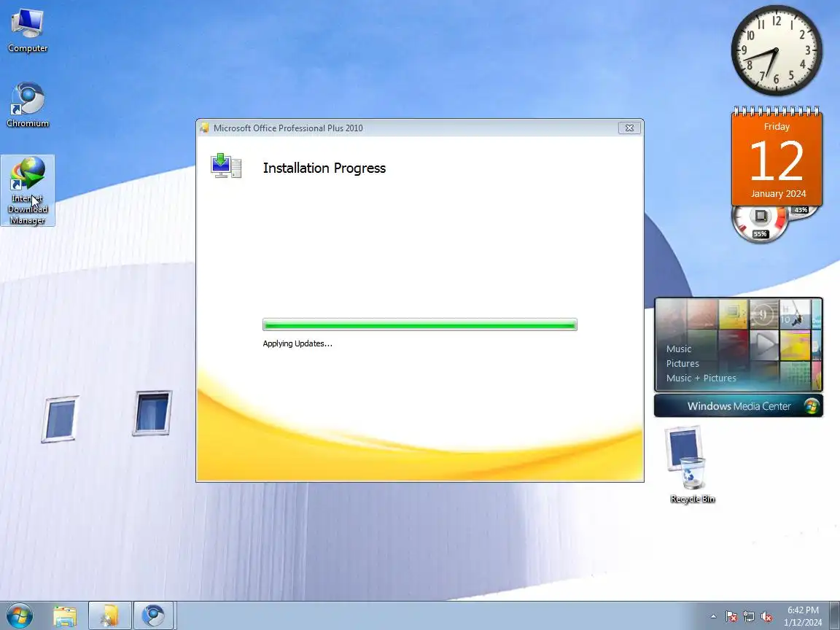Click the Office installer computer icon
The height and width of the screenshot is (630, 840).
226,166
